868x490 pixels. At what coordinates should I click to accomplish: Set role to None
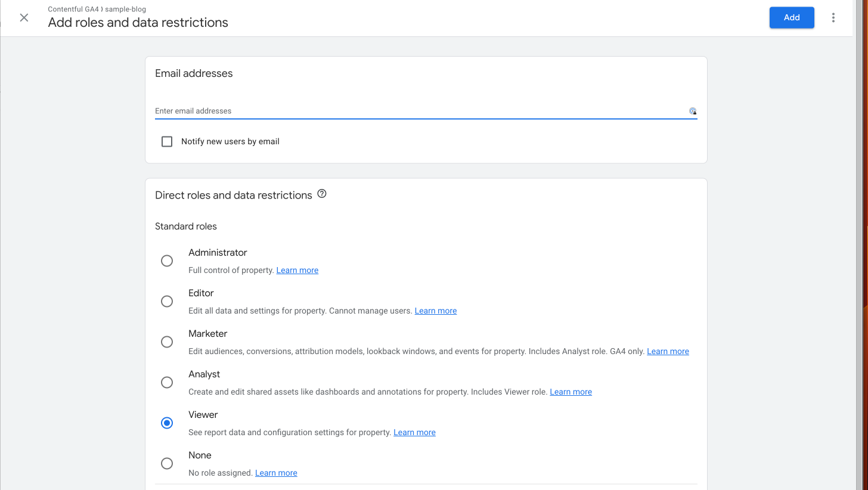coord(167,464)
